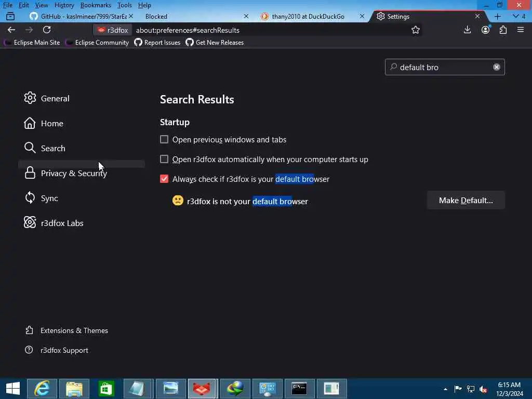Open the network tray icon
Viewport: 532px width, 399px height.
[471, 389]
